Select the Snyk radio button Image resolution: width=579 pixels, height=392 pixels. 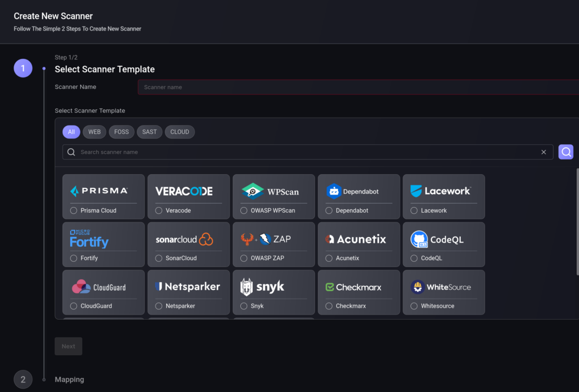(x=244, y=306)
